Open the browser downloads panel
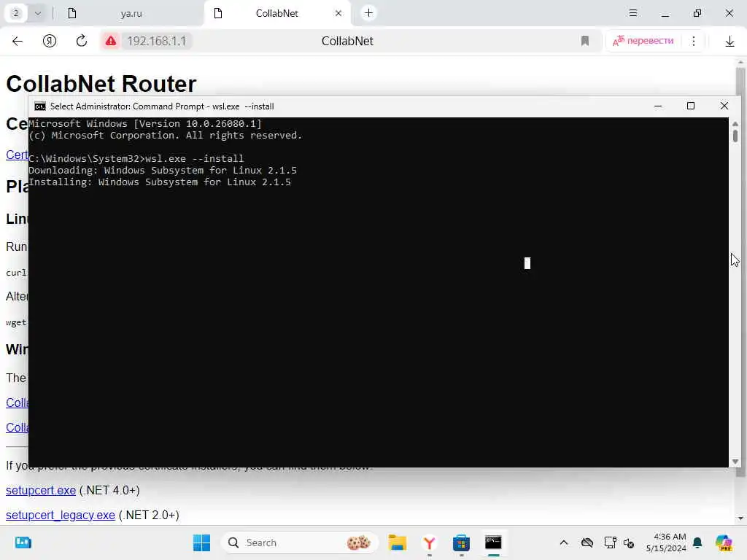Screen dimensions: 747x560 [x=729, y=42]
